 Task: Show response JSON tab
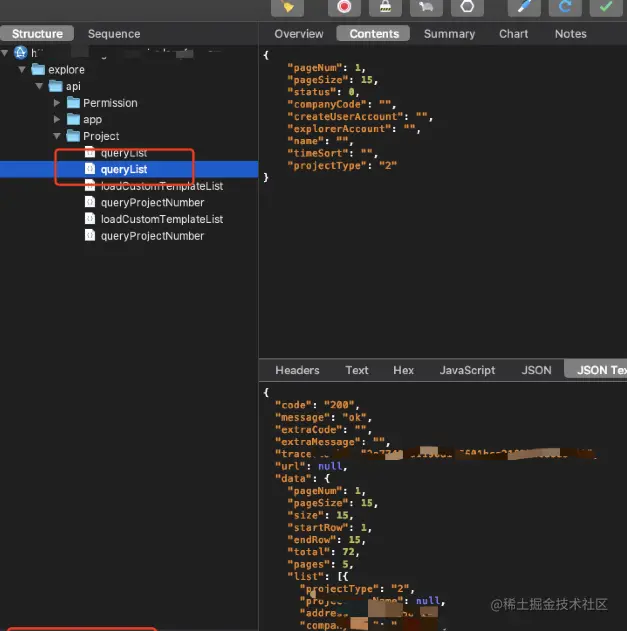click(536, 370)
